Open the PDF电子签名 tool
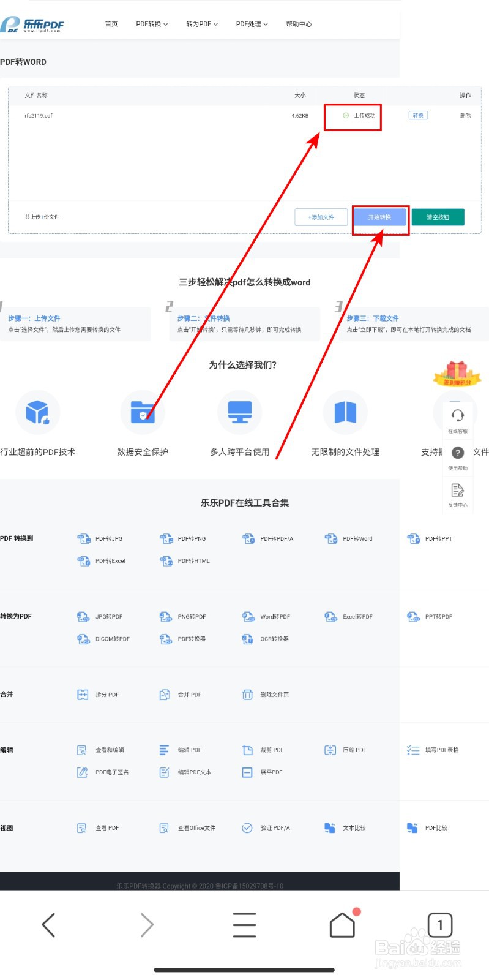The width and height of the screenshot is (489, 980). (102, 772)
